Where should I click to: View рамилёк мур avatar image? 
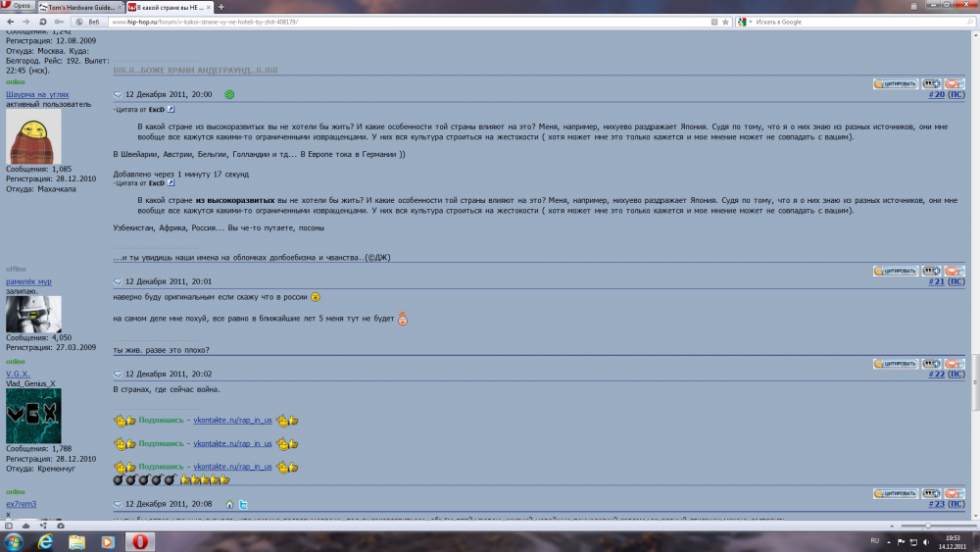coord(33,314)
